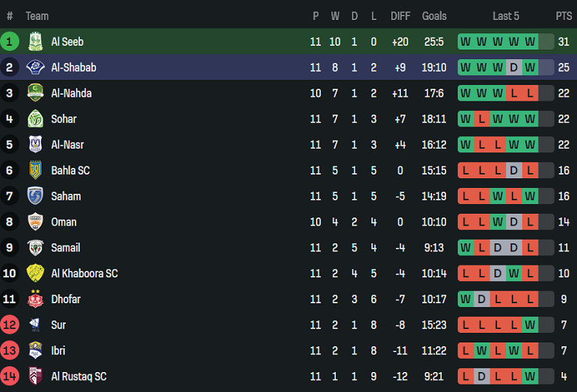Screen dimensions: 577x392
Task: Sort standings by Goals column
Action: click(434, 16)
